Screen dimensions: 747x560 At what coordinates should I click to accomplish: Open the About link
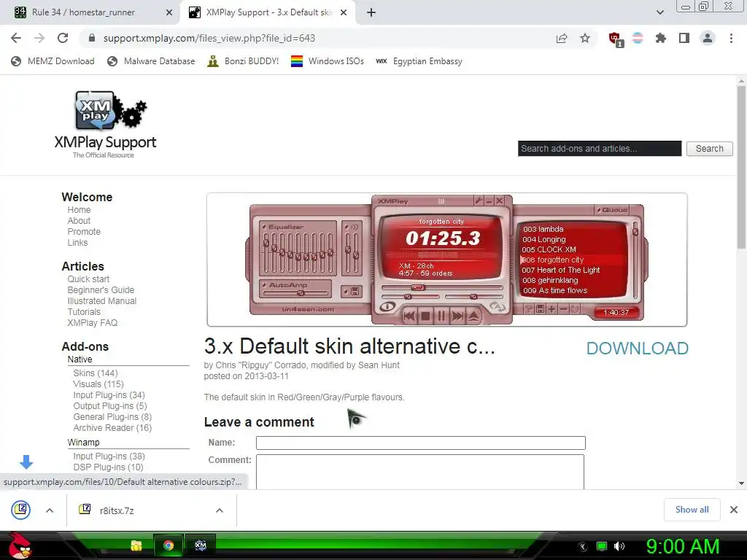(79, 221)
